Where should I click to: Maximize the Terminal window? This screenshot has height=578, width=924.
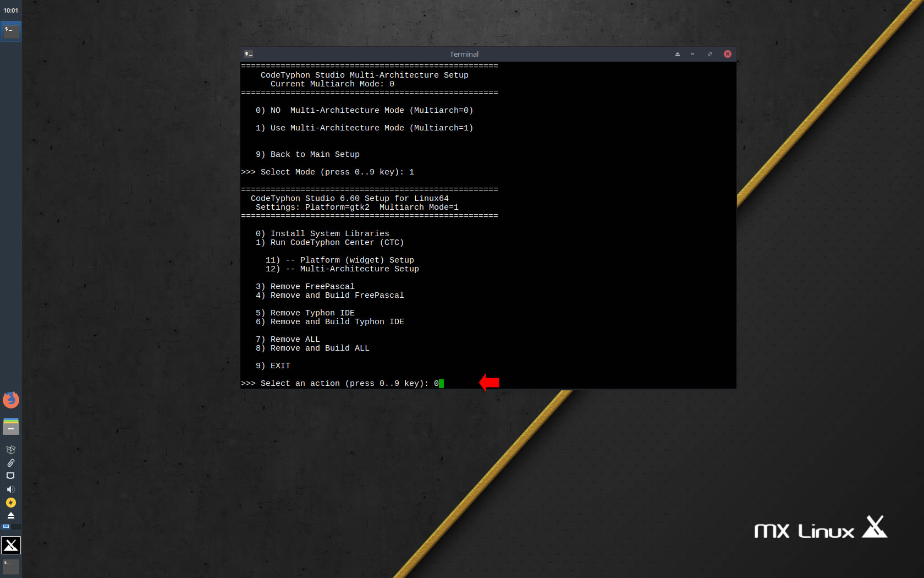(x=710, y=54)
